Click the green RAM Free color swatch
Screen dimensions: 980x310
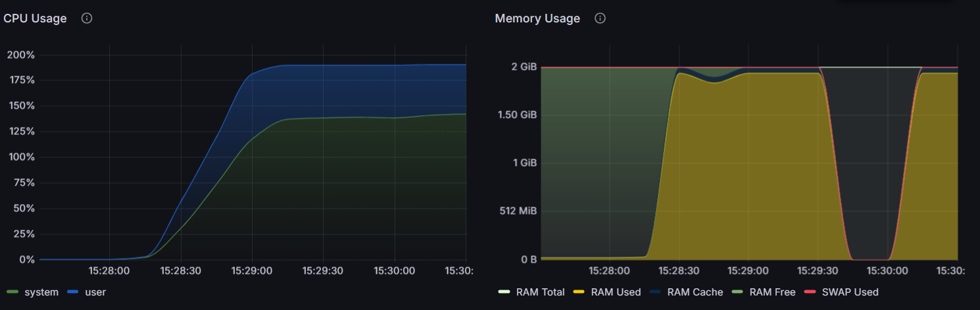click(x=738, y=292)
